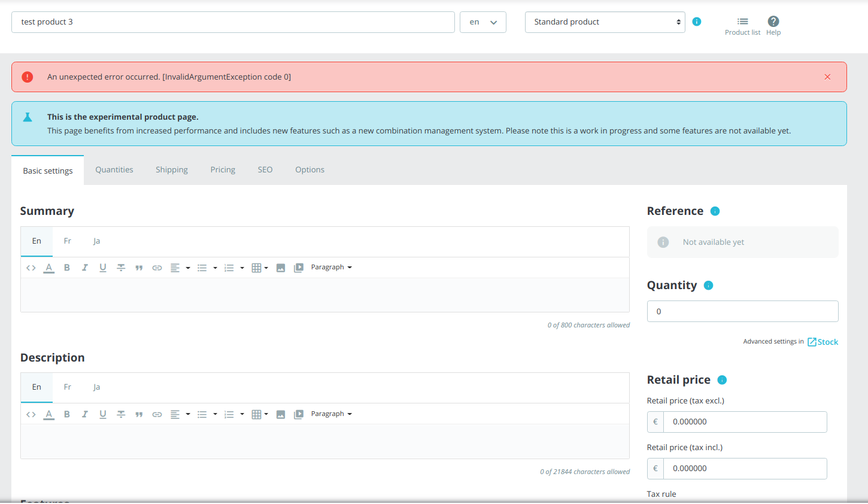Apply italic formatting in the Summary editor
The image size is (868, 504).
(x=84, y=267)
